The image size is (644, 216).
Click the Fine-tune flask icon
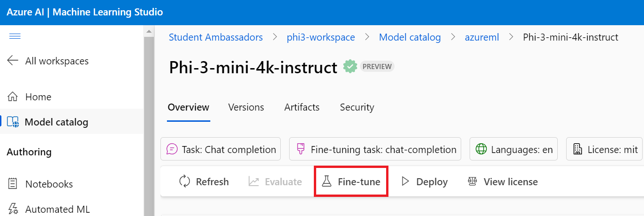point(326,181)
